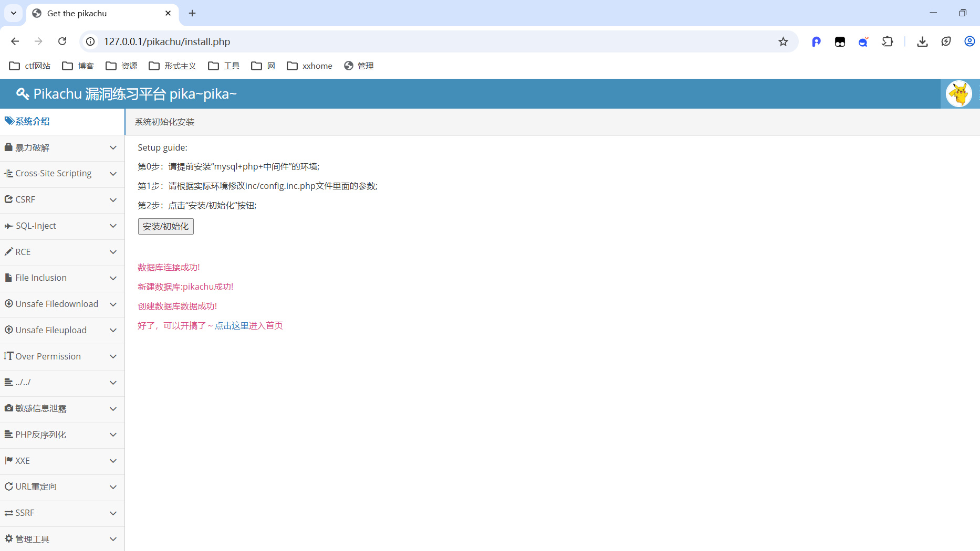Open the 工具 bookmark folder

(224, 66)
